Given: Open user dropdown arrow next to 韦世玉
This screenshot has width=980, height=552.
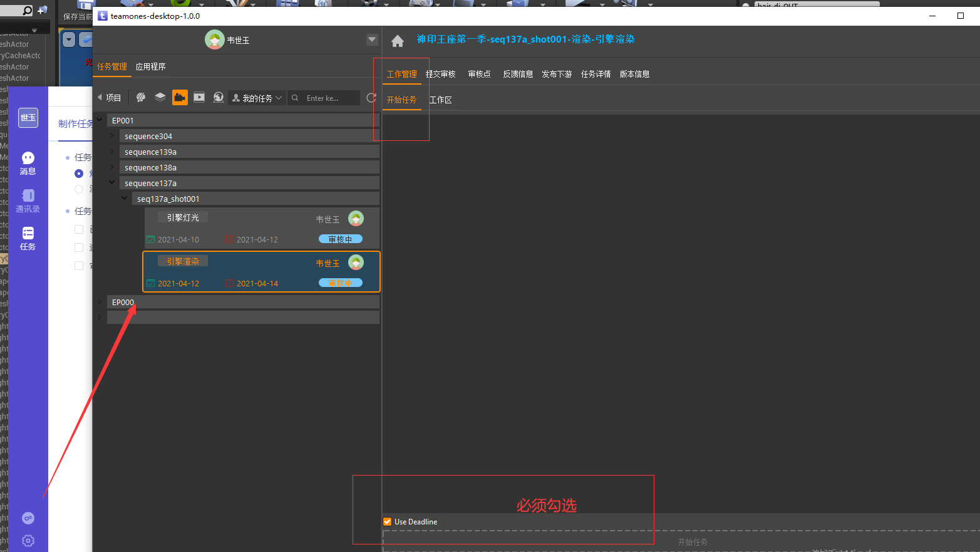Looking at the screenshot, I should click(x=372, y=40).
